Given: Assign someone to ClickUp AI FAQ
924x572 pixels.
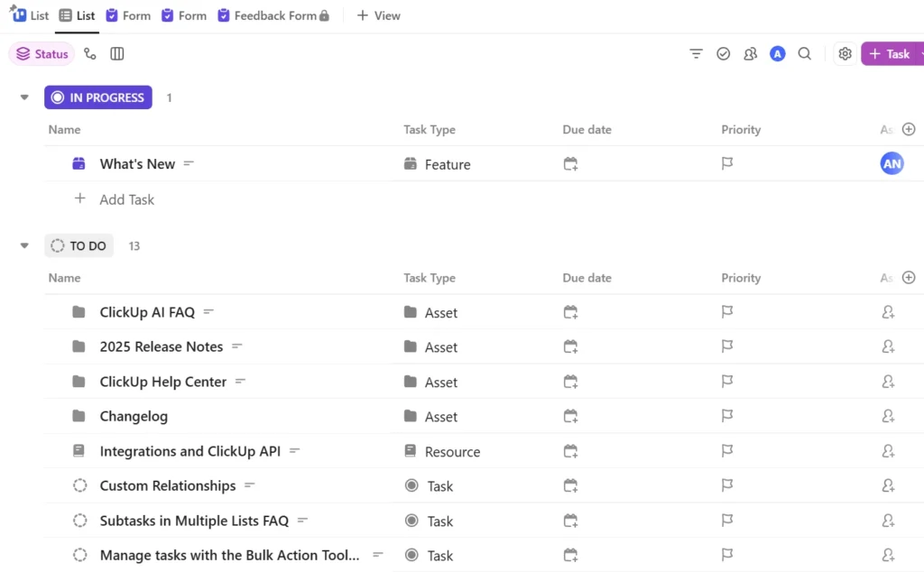Looking at the screenshot, I should (x=888, y=312).
